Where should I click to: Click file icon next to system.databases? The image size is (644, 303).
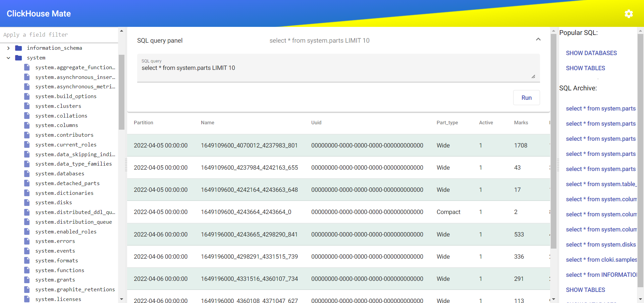[27, 174]
